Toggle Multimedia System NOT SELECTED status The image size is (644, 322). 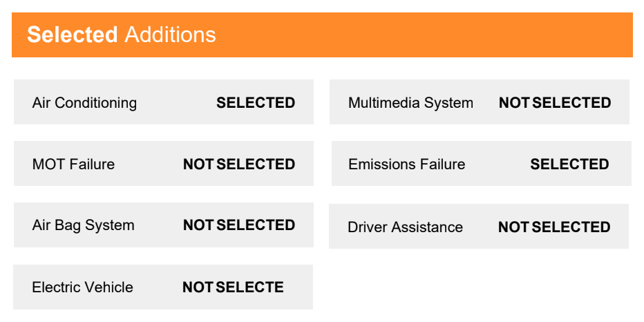click(x=554, y=103)
